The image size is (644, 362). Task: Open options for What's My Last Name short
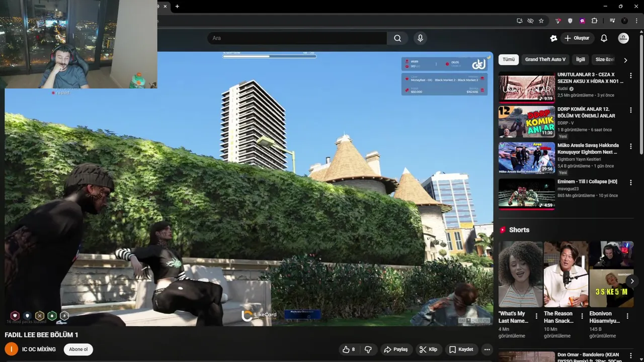(x=536, y=317)
